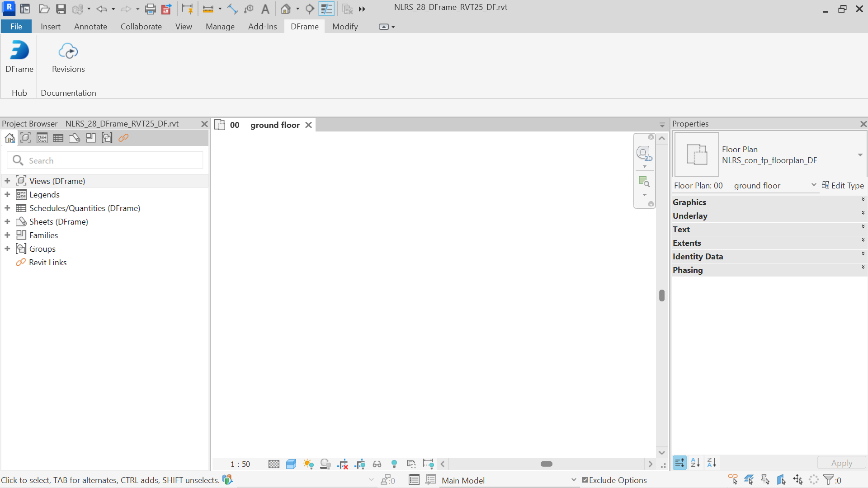Toggle Drag Elements on Selection icon
The height and width of the screenshot is (488, 868).
coord(798,479)
